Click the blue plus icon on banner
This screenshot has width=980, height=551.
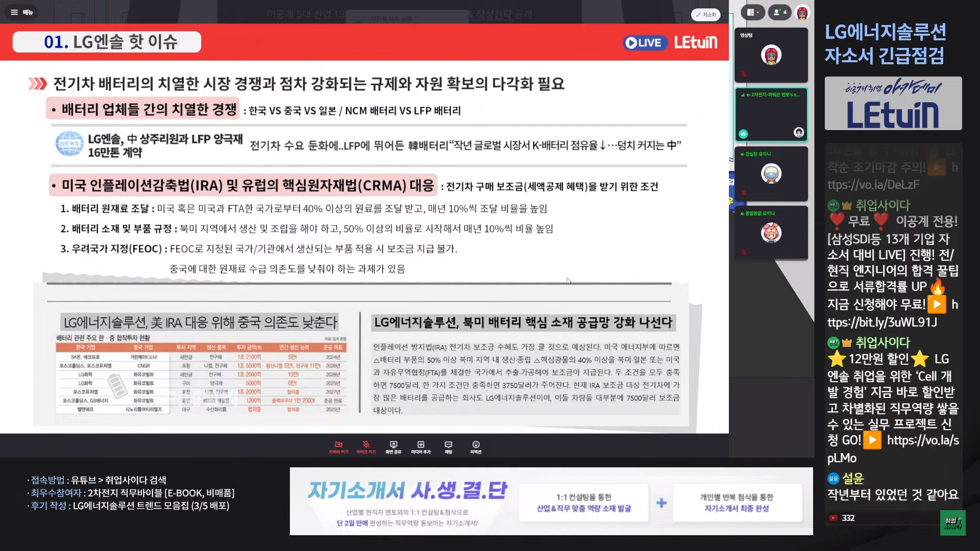(661, 503)
